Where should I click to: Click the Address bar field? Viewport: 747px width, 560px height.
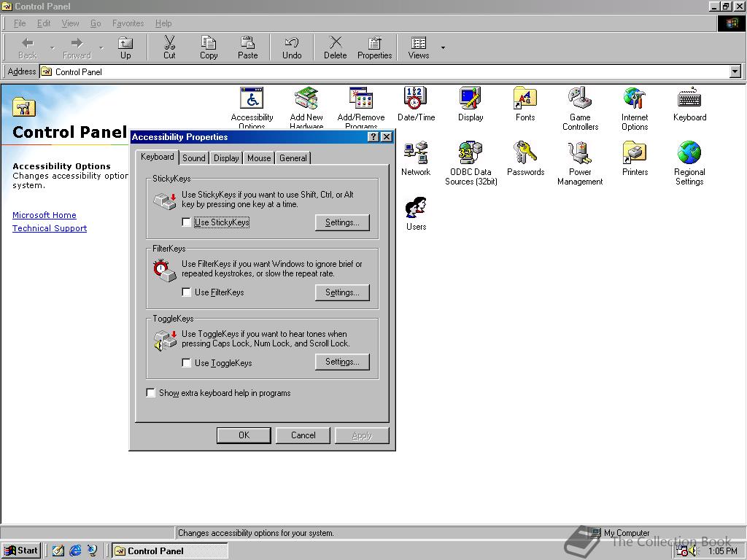pos(384,72)
